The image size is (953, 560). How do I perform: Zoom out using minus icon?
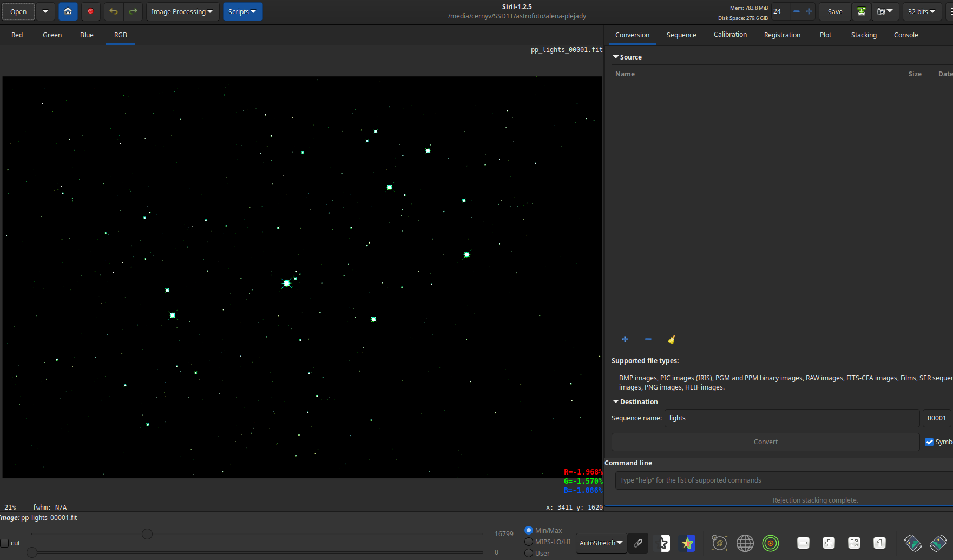click(803, 543)
